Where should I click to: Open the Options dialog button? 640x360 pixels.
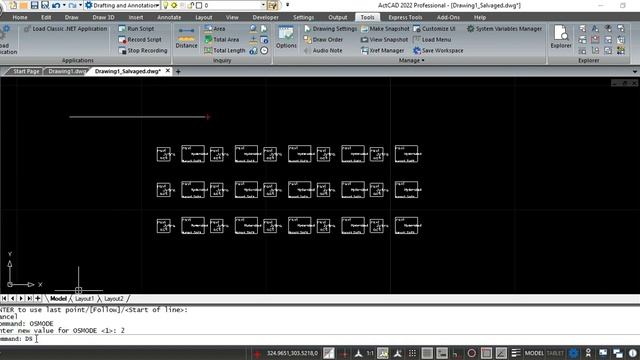[286, 38]
